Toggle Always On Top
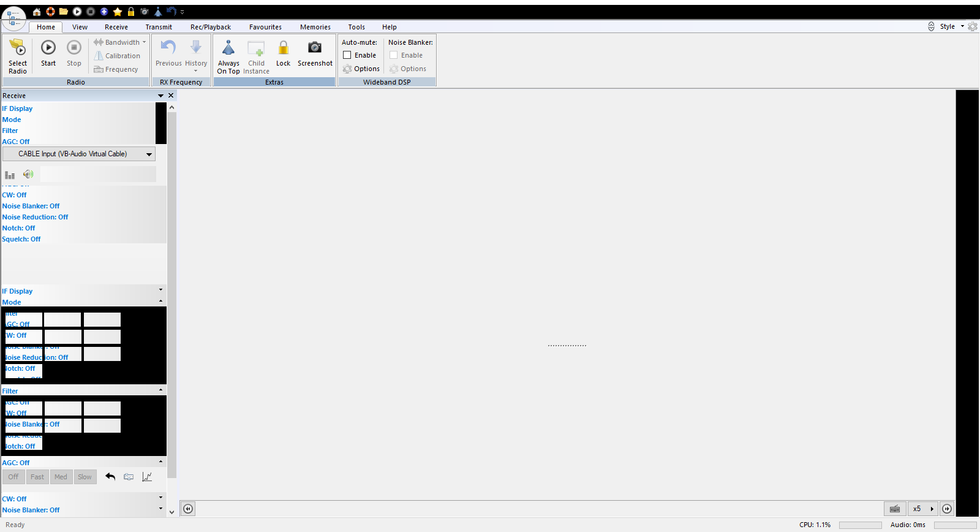 (x=228, y=48)
